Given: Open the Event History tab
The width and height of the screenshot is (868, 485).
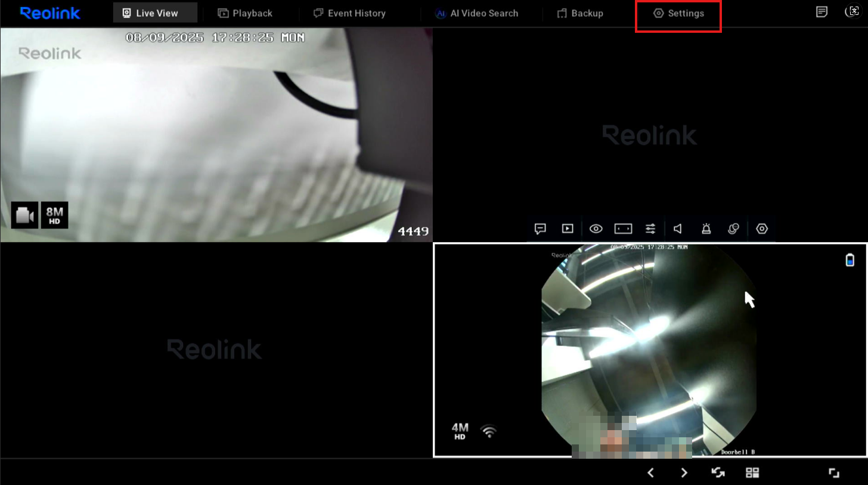Looking at the screenshot, I should pos(349,13).
